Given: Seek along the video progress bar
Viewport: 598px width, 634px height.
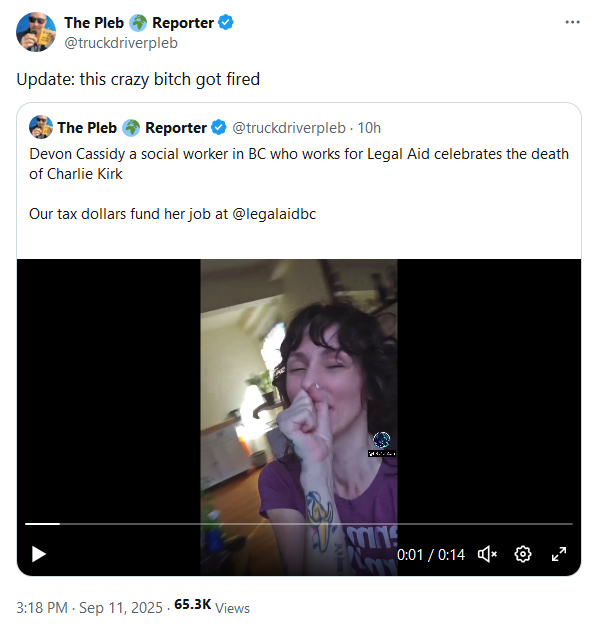Looking at the screenshot, I should tap(299, 524).
